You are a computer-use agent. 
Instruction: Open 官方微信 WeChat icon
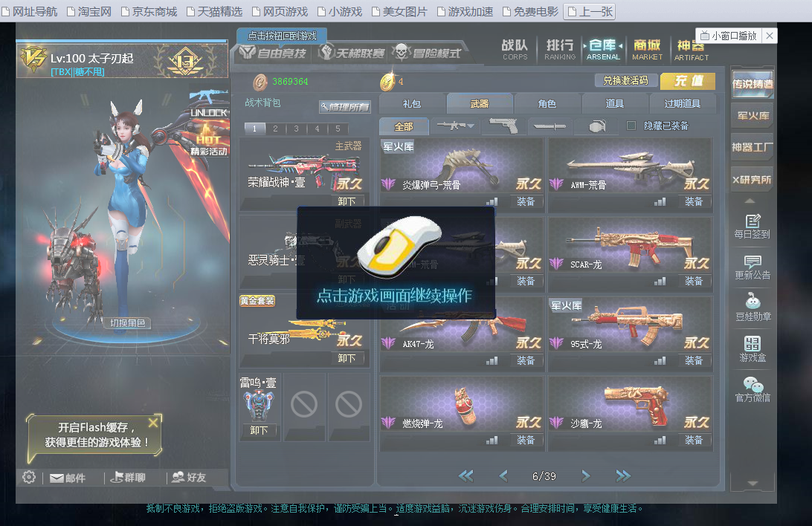pyautogui.click(x=753, y=389)
